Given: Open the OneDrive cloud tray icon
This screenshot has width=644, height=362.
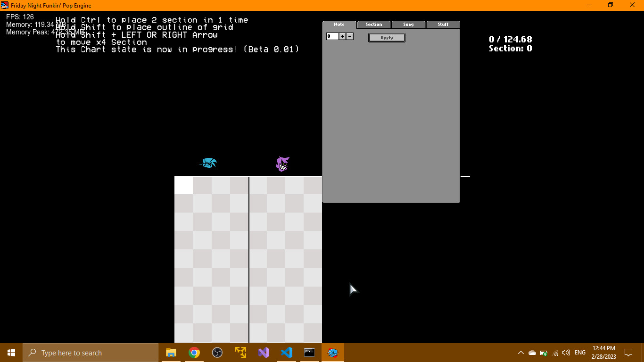Looking at the screenshot, I should click(532, 353).
